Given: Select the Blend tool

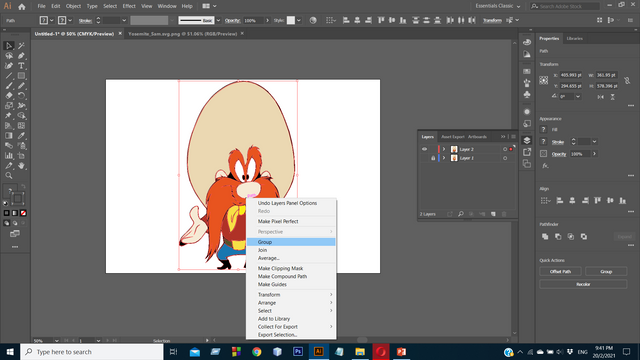Looking at the screenshot, I should (x=9, y=146).
